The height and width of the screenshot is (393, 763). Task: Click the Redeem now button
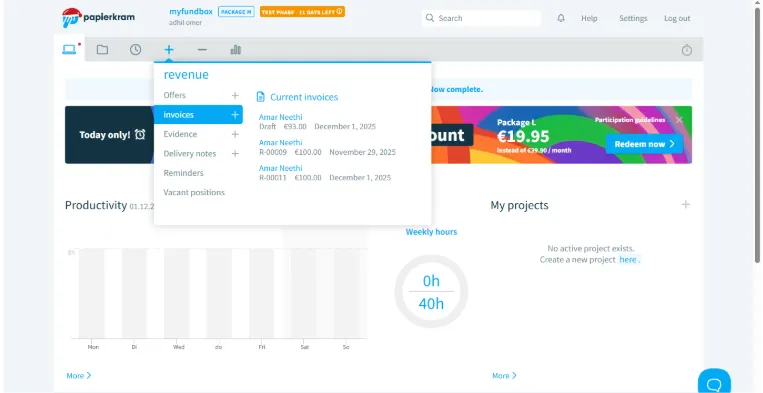(644, 144)
